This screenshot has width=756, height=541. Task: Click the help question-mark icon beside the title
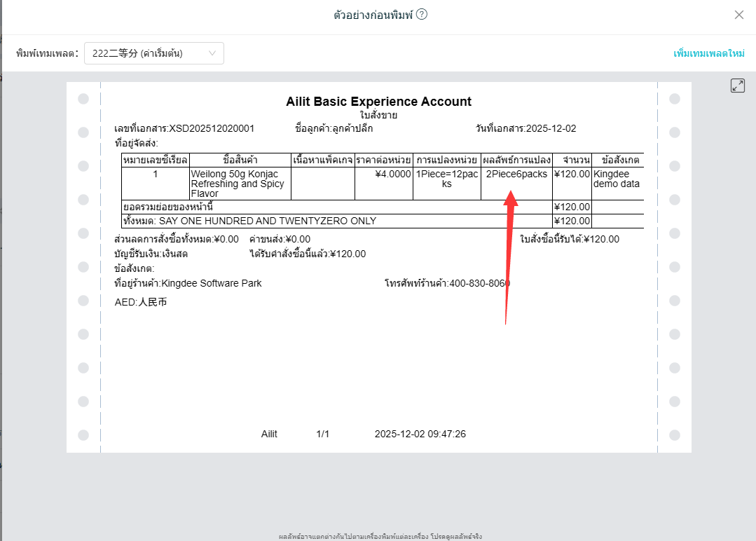coord(422,15)
